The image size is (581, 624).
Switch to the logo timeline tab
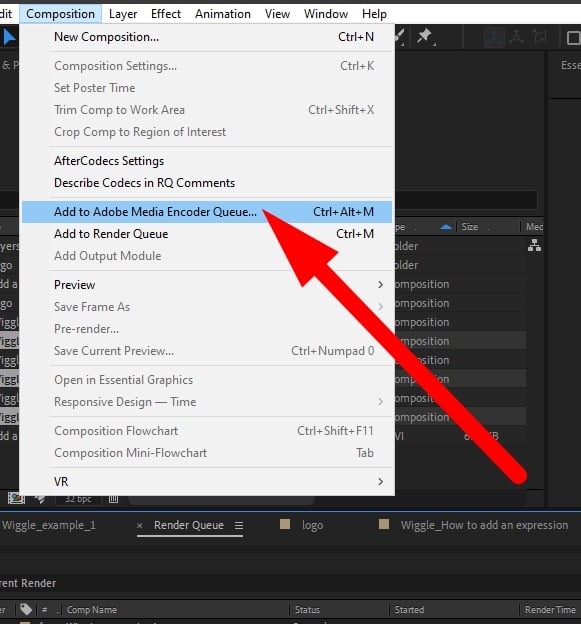coord(312,525)
